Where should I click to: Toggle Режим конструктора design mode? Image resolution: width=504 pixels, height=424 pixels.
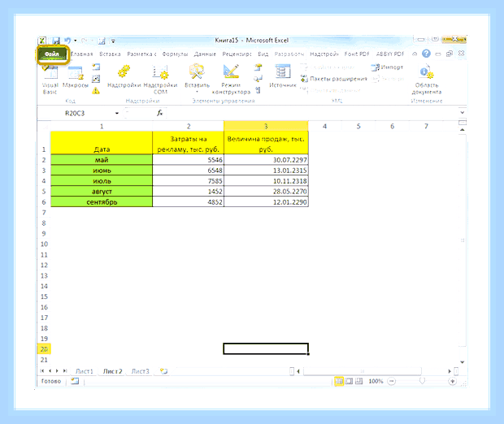pos(231,80)
